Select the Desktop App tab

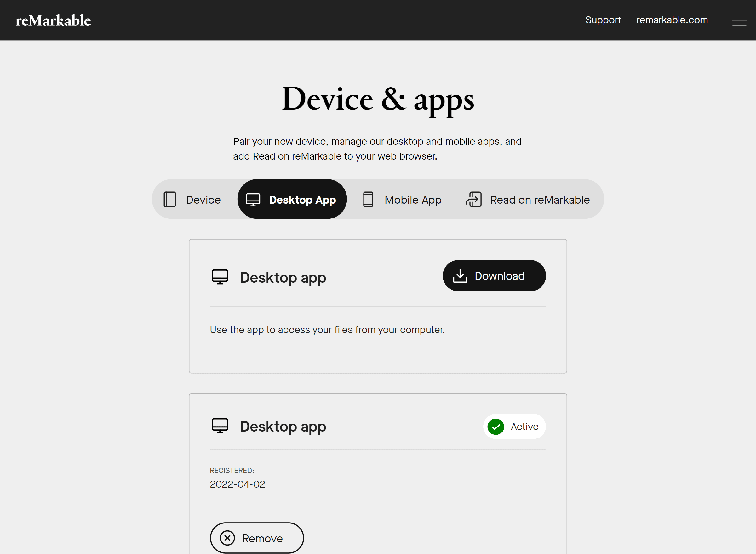(292, 199)
